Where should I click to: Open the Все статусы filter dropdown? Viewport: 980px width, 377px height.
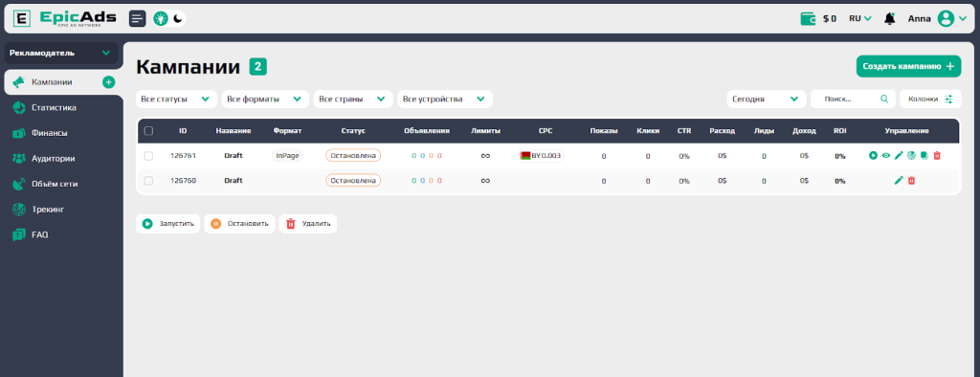pos(176,99)
